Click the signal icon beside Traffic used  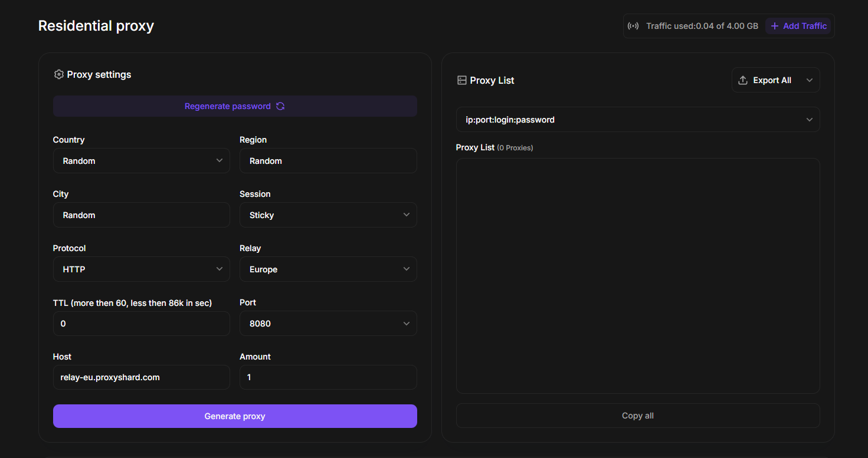click(633, 26)
